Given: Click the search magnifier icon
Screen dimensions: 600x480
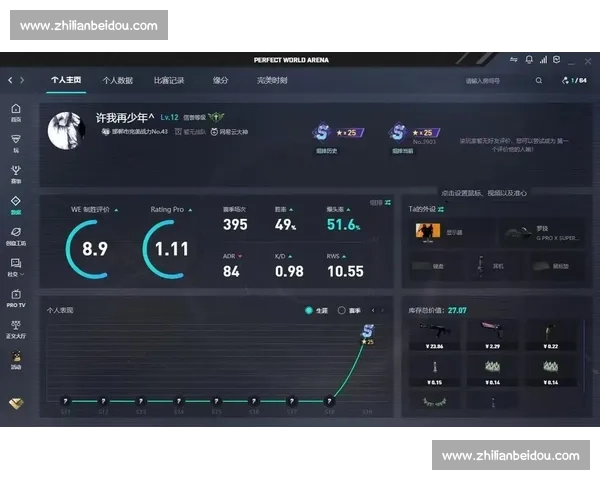Looking at the screenshot, I should [539, 80].
